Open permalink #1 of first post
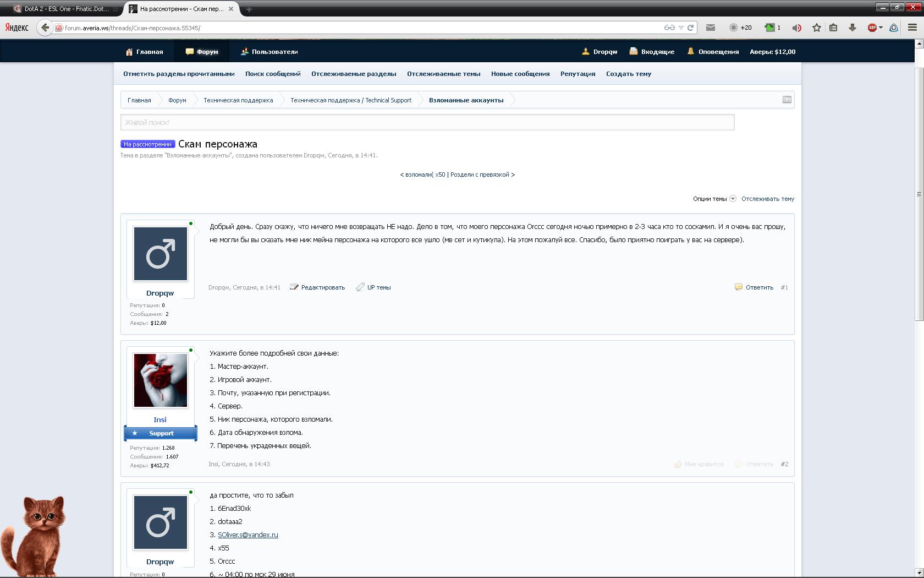 [x=784, y=287]
